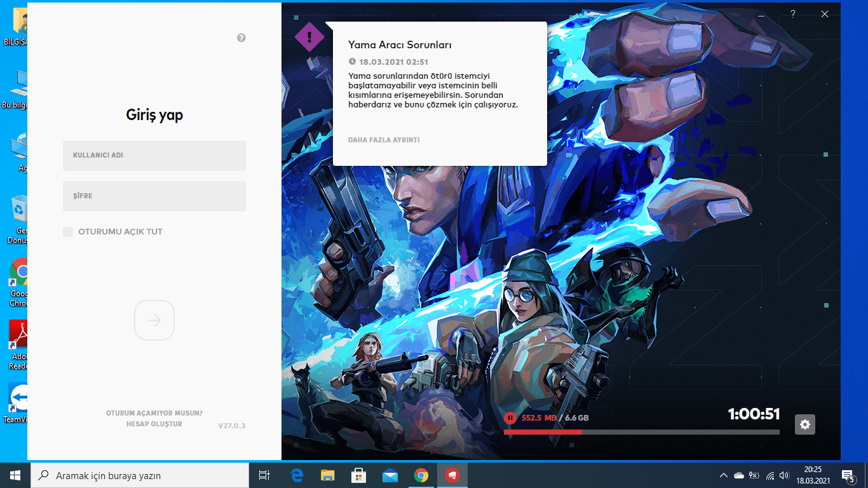Open Task View on the taskbar
This screenshot has width=868, height=488.
[264, 475]
